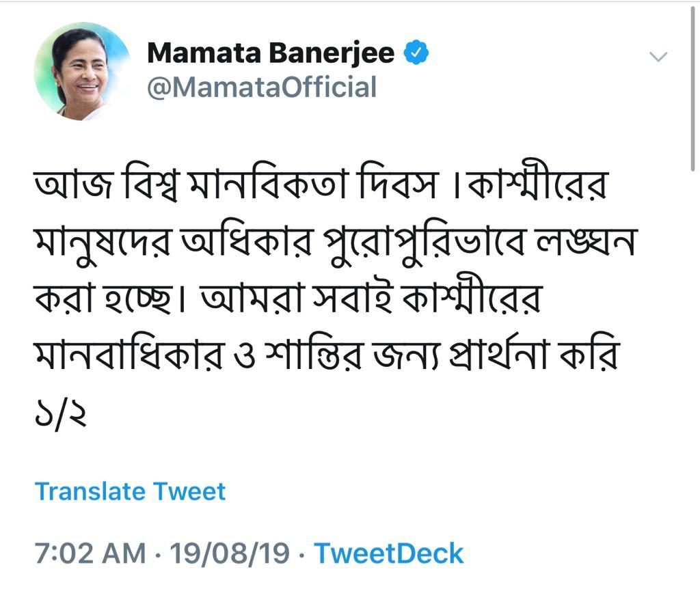Click the 7:02 AM timestamp
Image resolution: width=700 pixels, height=591 pixels.
(90, 553)
